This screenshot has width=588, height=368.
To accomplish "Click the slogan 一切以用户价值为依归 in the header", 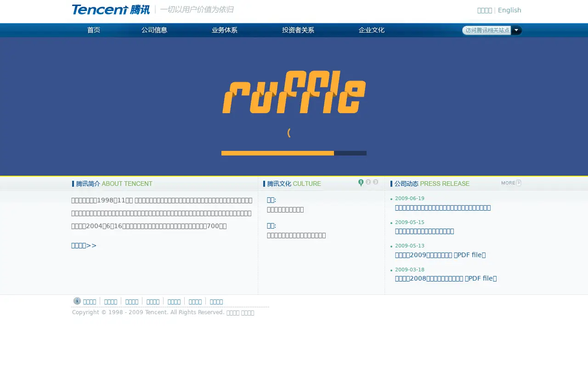I will (197, 10).
